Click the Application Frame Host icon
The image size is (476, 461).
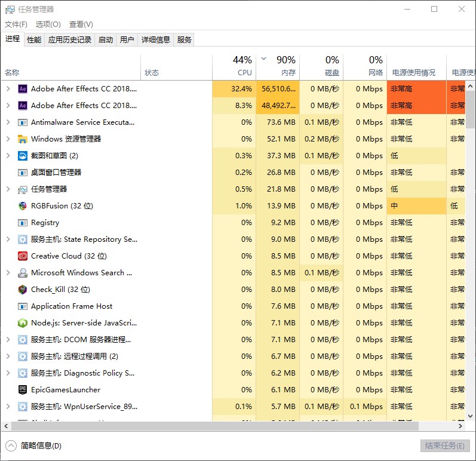point(23,306)
